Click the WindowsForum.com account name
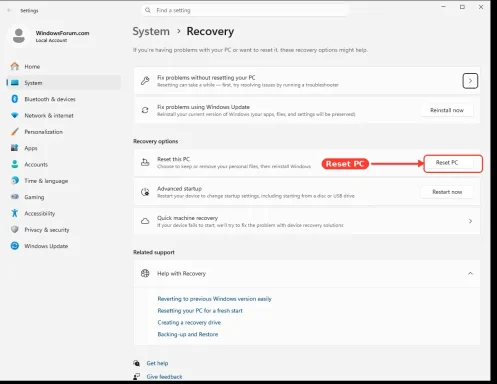This screenshot has width=497, height=384. click(x=62, y=33)
